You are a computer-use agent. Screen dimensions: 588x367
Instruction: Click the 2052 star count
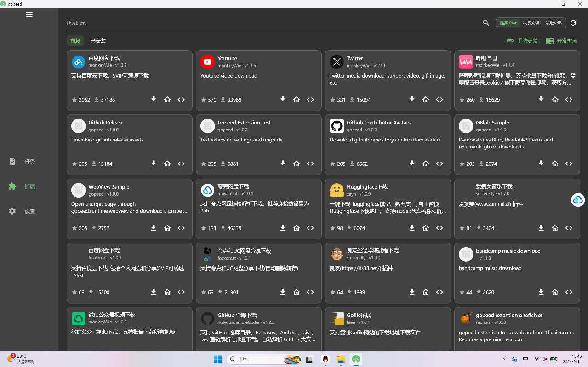pyautogui.click(x=85, y=100)
